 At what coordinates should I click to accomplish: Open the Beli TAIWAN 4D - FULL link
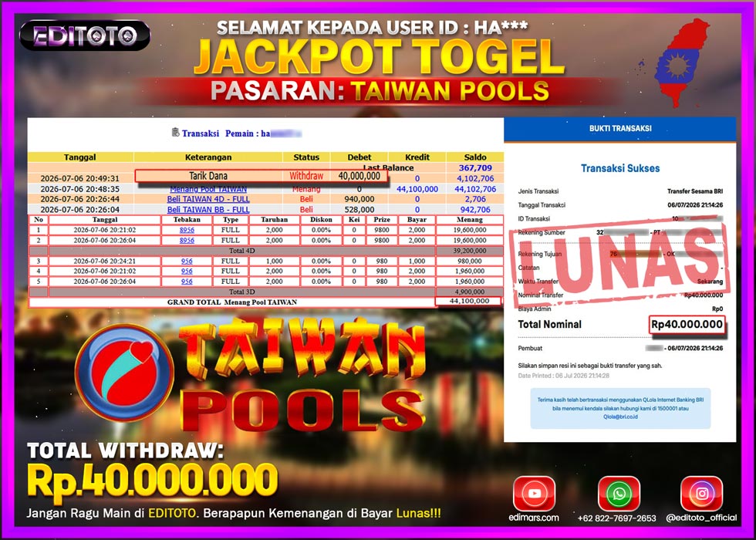208,199
